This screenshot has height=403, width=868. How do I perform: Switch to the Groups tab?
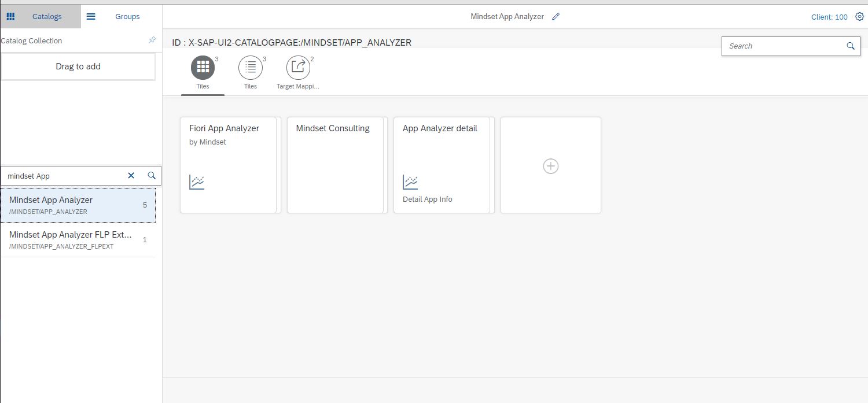point(127,16)
